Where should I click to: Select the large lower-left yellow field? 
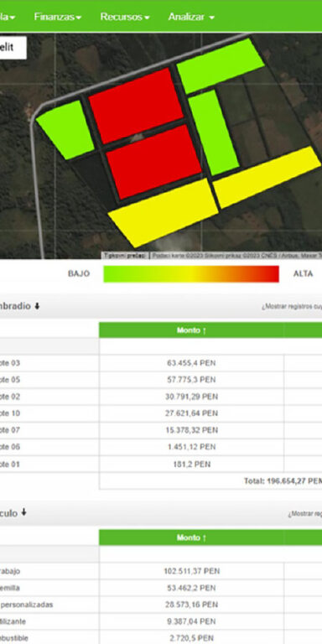click(163, 212)
